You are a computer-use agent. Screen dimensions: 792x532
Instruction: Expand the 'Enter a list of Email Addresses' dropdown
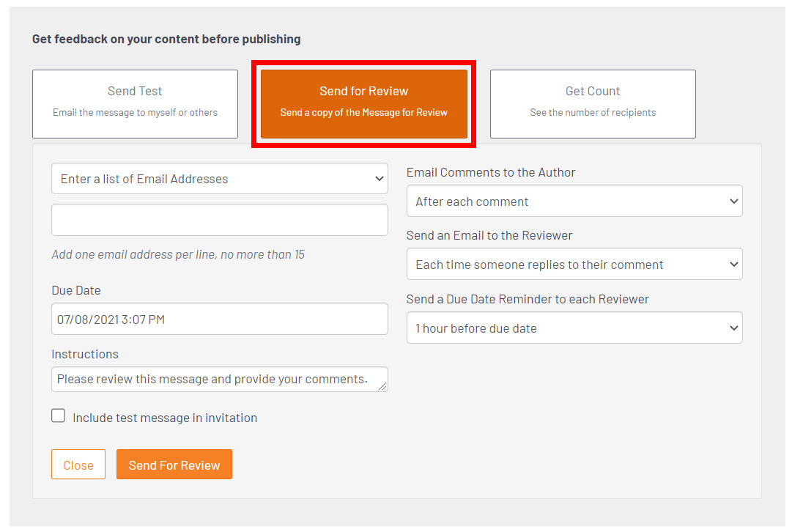pyautogui.click(x=219, y=179)
